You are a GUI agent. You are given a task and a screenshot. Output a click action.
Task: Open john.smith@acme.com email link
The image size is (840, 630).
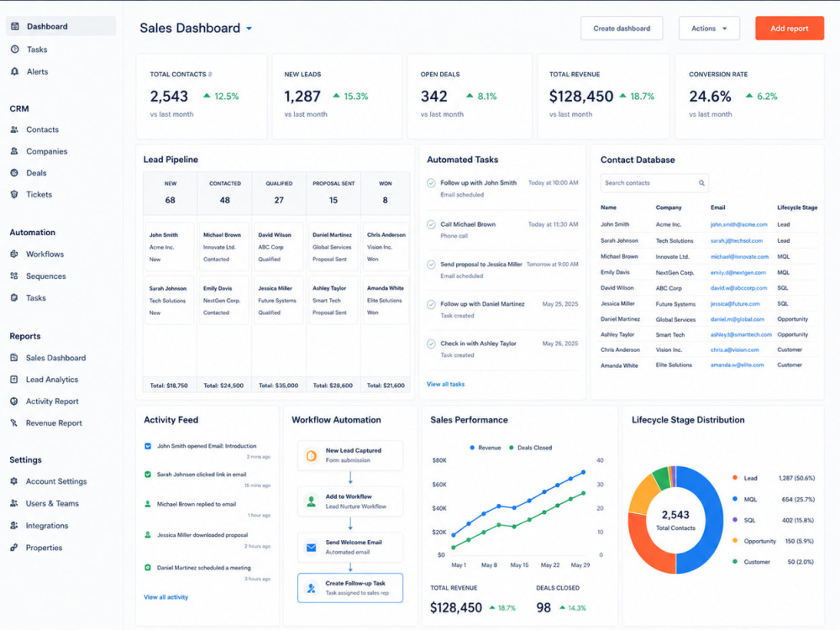coord(738,224)
